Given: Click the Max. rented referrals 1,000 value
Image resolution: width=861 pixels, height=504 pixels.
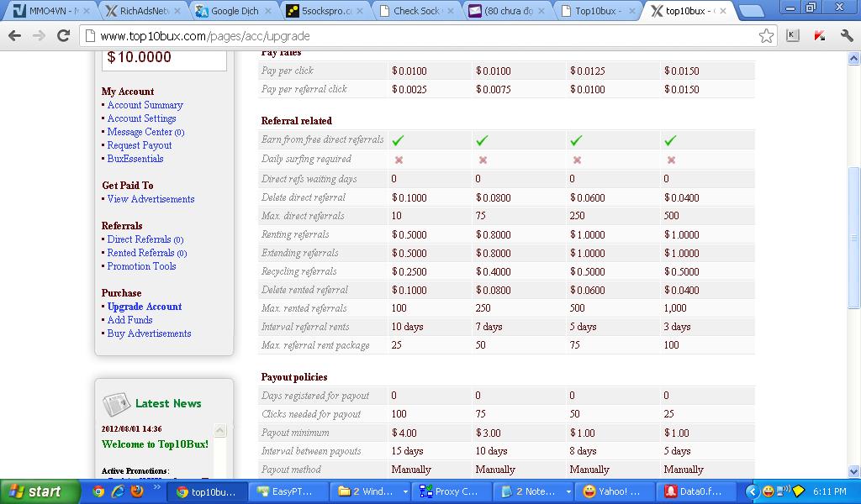Looking at the screenshot, I should click(675, 308).
